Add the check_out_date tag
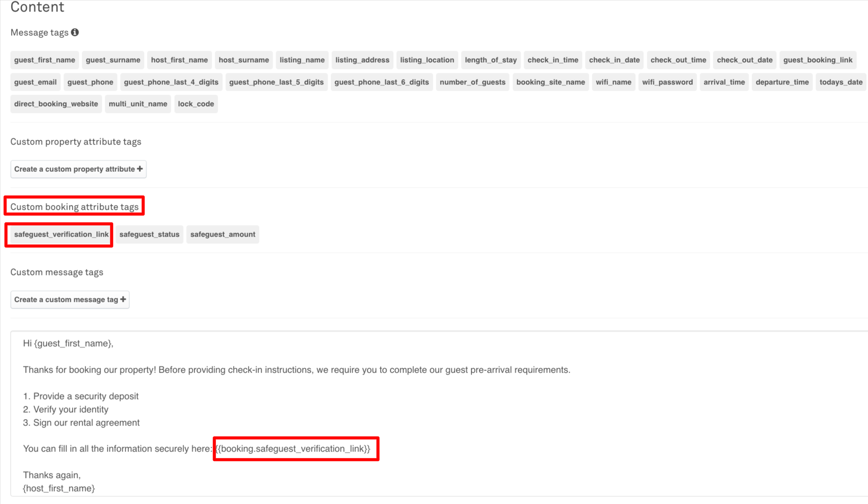 (744, 60)
